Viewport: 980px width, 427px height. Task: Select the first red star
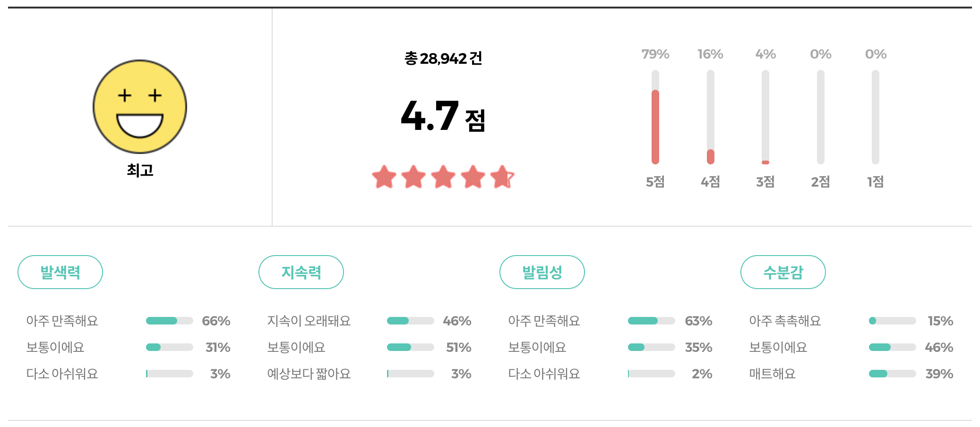tap(383, 176)
